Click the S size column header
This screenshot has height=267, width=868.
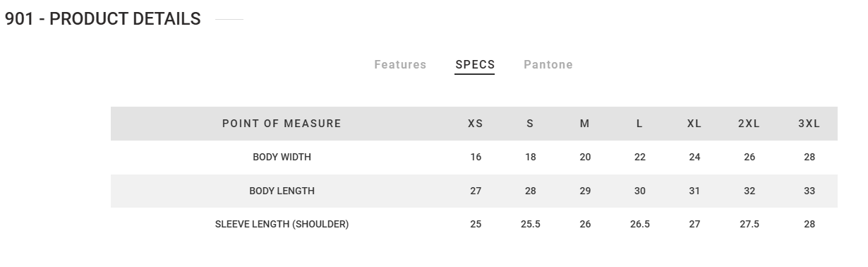(531, 124)
